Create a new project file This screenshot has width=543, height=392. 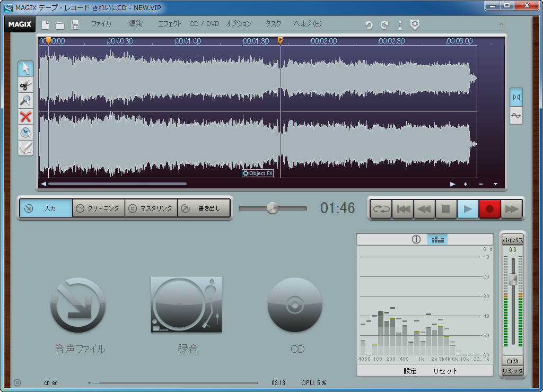[45, 24]
